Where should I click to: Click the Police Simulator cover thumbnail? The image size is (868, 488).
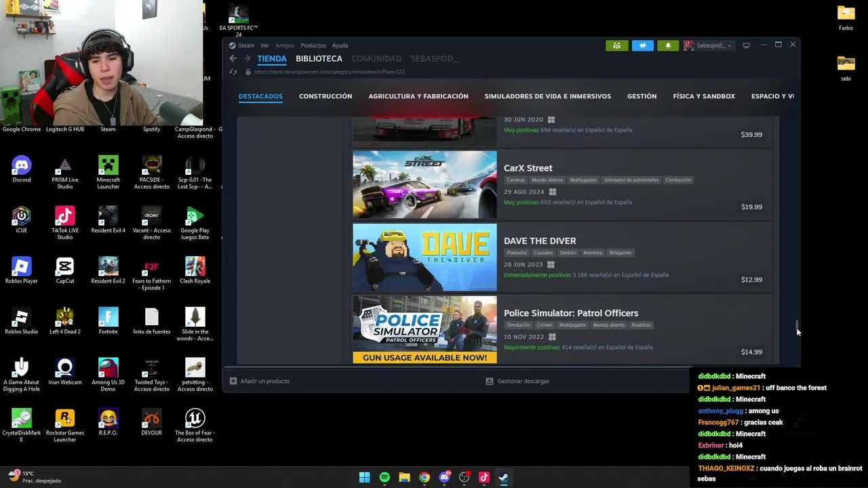[425, 329]
